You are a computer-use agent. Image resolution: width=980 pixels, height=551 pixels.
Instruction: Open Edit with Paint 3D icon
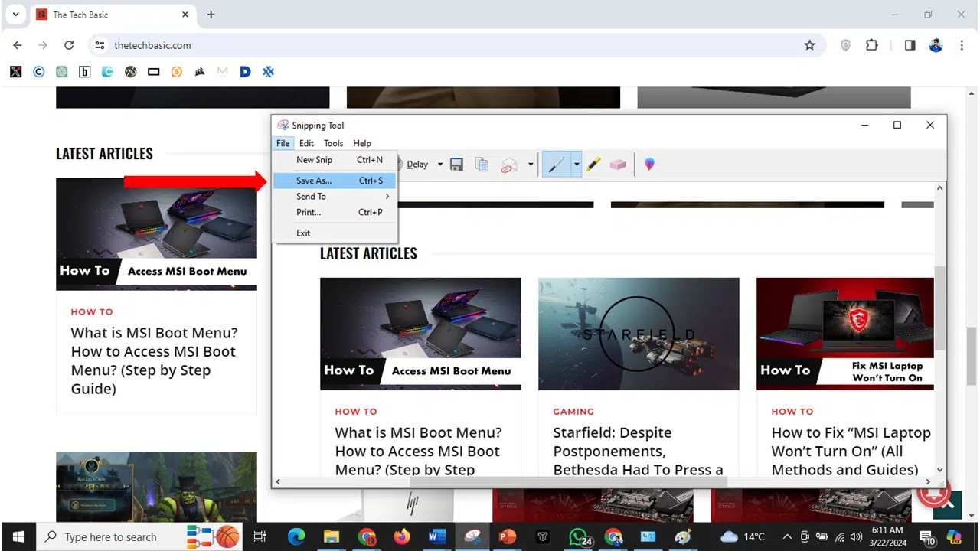[x=649, y=165]
